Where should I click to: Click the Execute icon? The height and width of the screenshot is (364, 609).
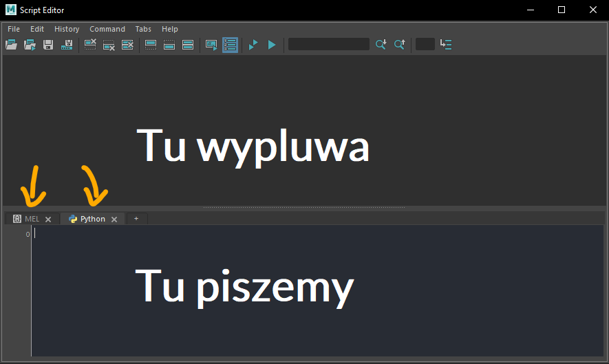click(x=272, y=45)
